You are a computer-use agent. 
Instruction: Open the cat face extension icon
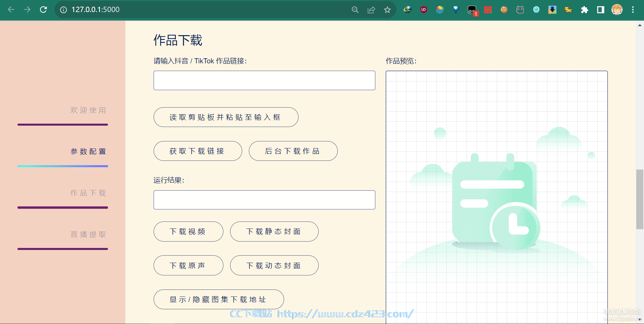coord(520,10)
